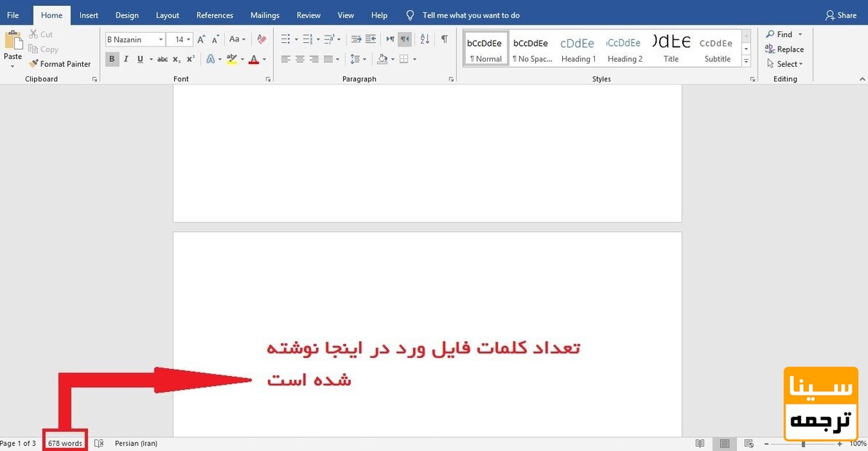
Task: Open the Review tab
Action: click(x=308, y=15)
